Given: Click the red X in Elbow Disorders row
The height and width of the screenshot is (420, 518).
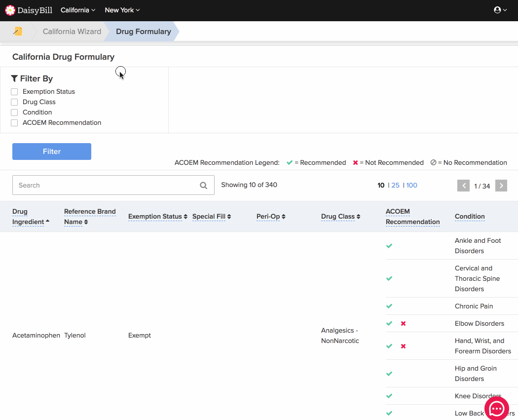Looking at the screenshot, I should tap(403, 323).
